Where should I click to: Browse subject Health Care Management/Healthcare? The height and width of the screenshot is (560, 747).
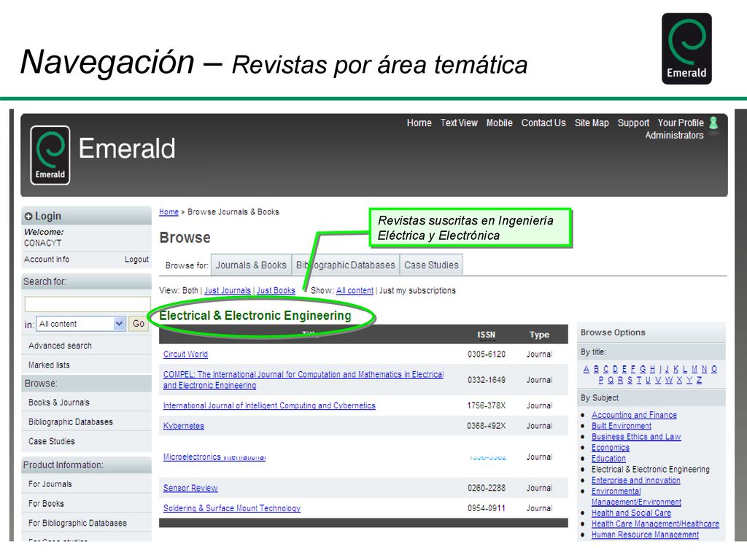coord(656,524)
